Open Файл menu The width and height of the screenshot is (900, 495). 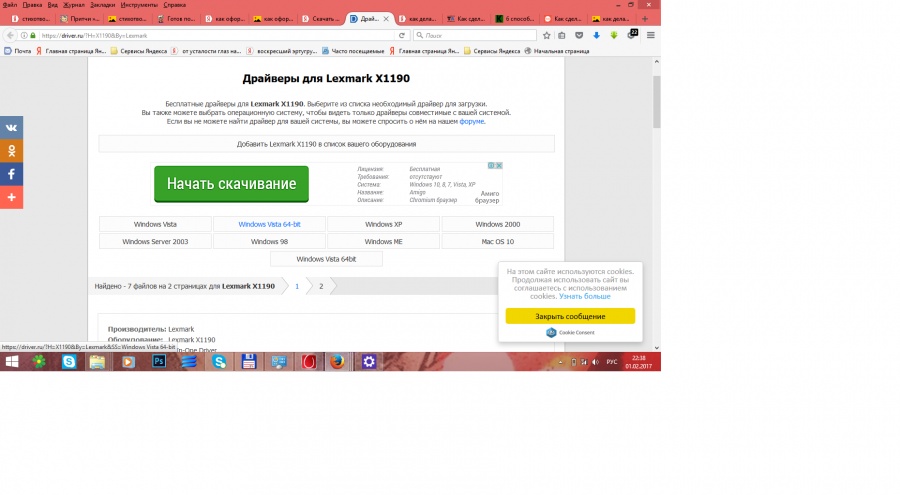pyautogui.click(x=10, y=5)
